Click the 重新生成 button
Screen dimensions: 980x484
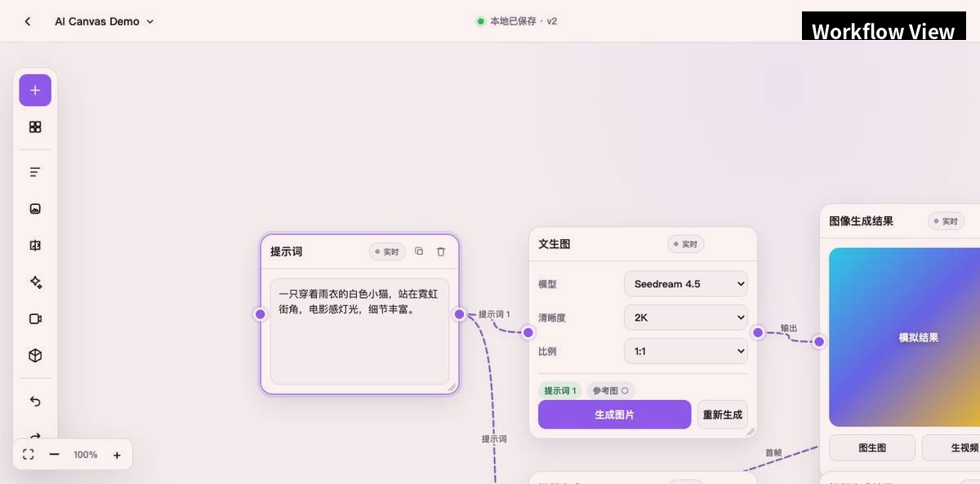tap(723, 415)
